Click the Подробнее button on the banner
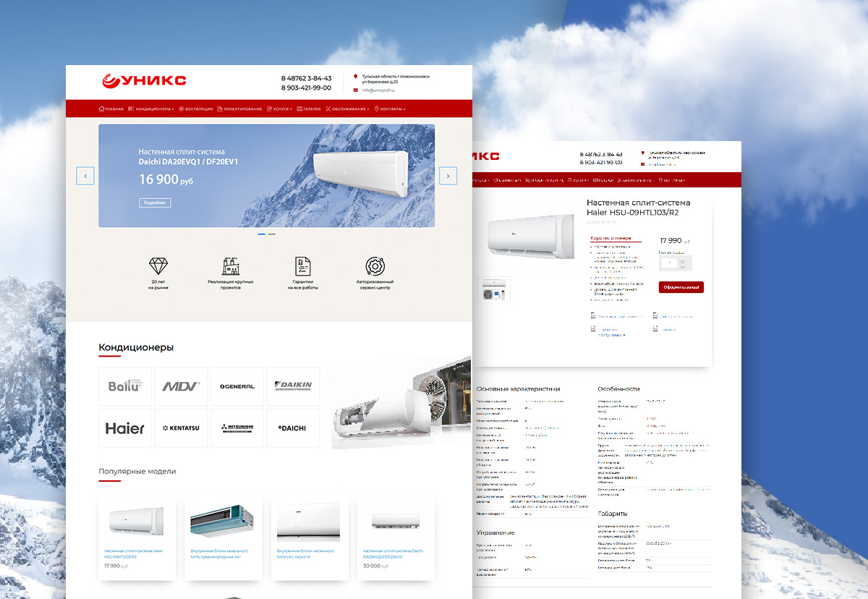The image size is (868, 599). click(x=155, y=203)
